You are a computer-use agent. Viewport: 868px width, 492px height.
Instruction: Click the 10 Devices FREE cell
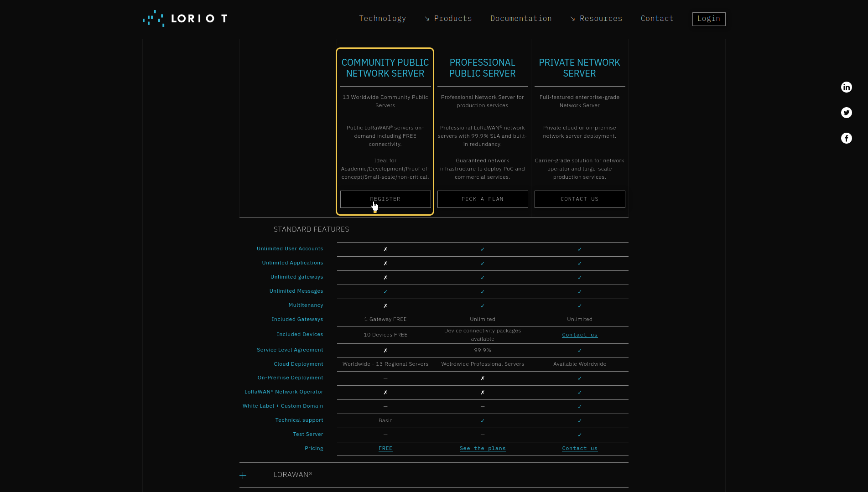(x=385, y=335)
